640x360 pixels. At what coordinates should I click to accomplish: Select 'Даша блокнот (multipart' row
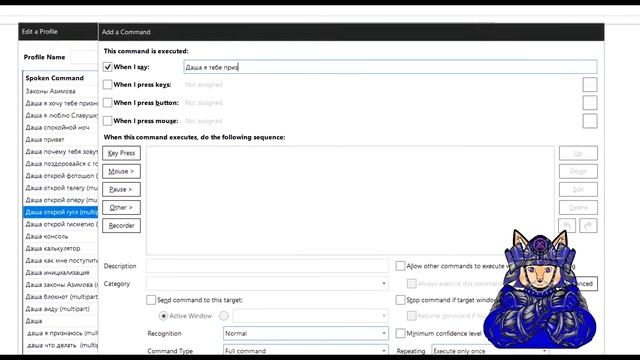click(60, 297)
